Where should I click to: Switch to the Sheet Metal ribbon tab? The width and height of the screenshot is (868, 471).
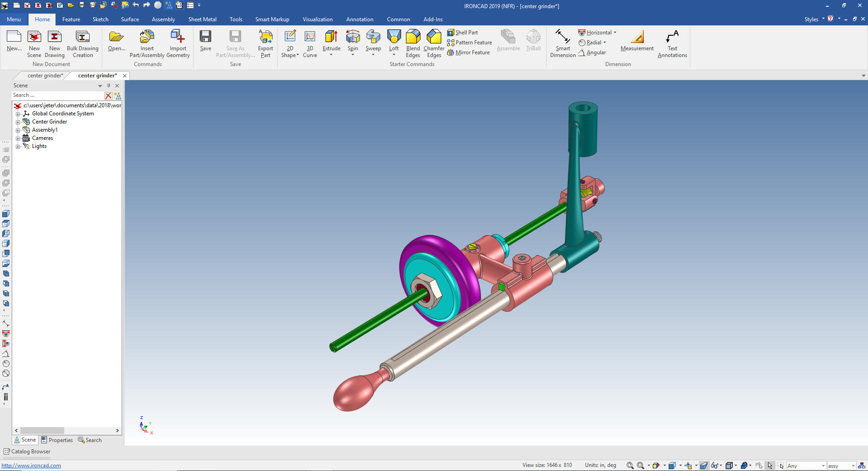coord(202,19)
